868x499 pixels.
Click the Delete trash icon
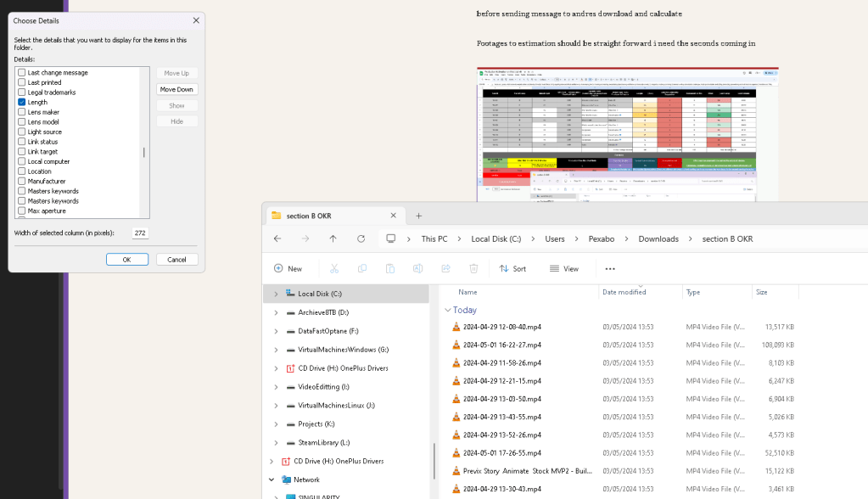473,269
